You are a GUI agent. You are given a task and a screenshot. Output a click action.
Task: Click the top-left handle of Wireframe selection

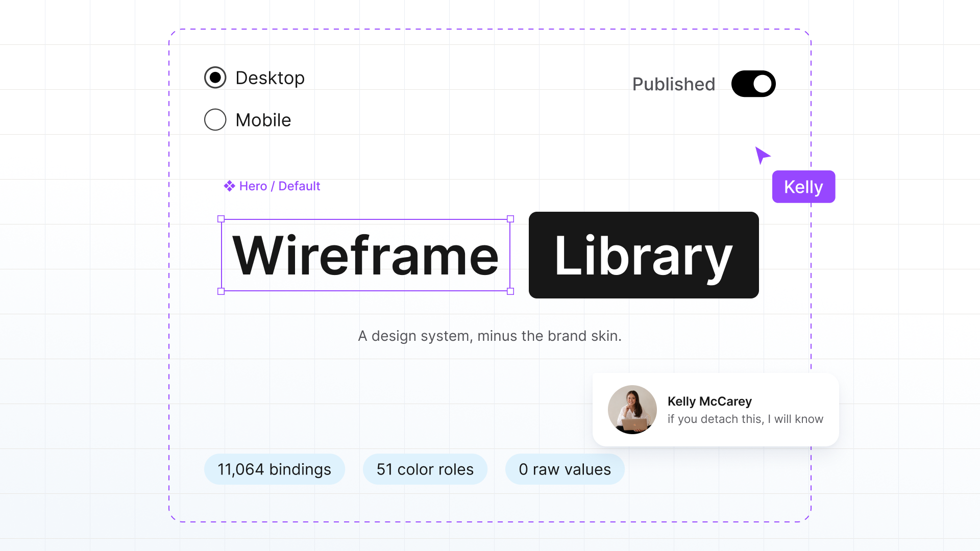click(x=221, y=219)
